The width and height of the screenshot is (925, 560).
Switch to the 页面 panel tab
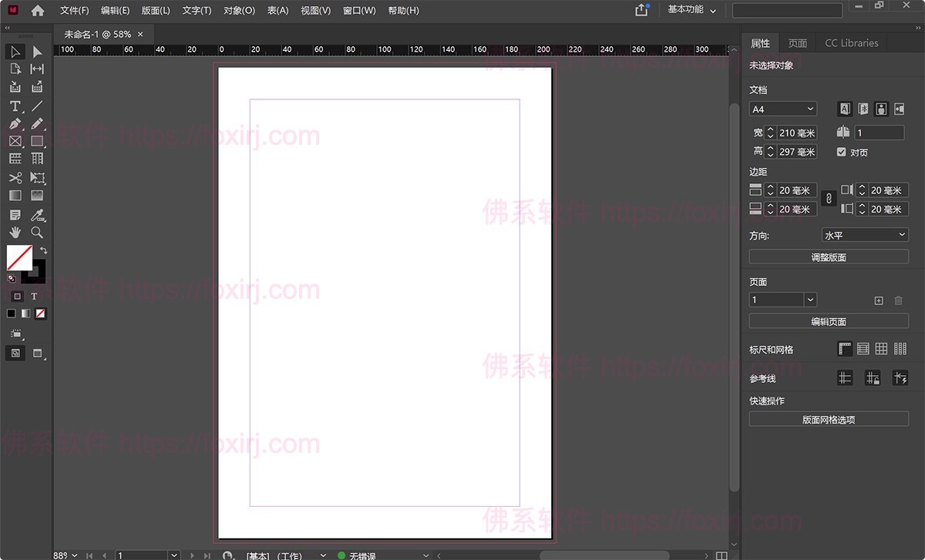tap(797, 42)
